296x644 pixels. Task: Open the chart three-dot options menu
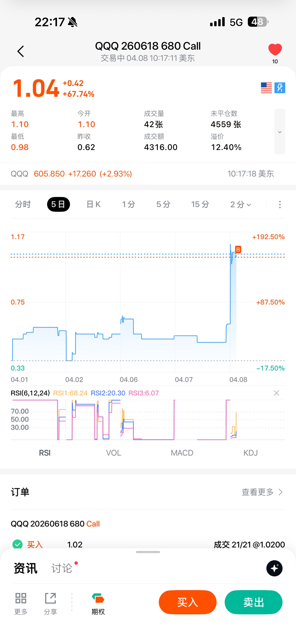pos(280,204)
